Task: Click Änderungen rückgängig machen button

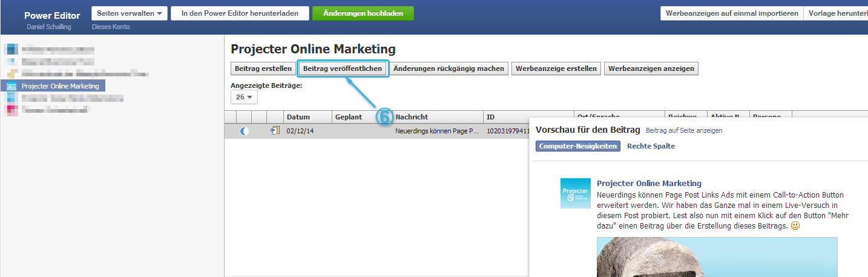Action: tap(449, 68)
